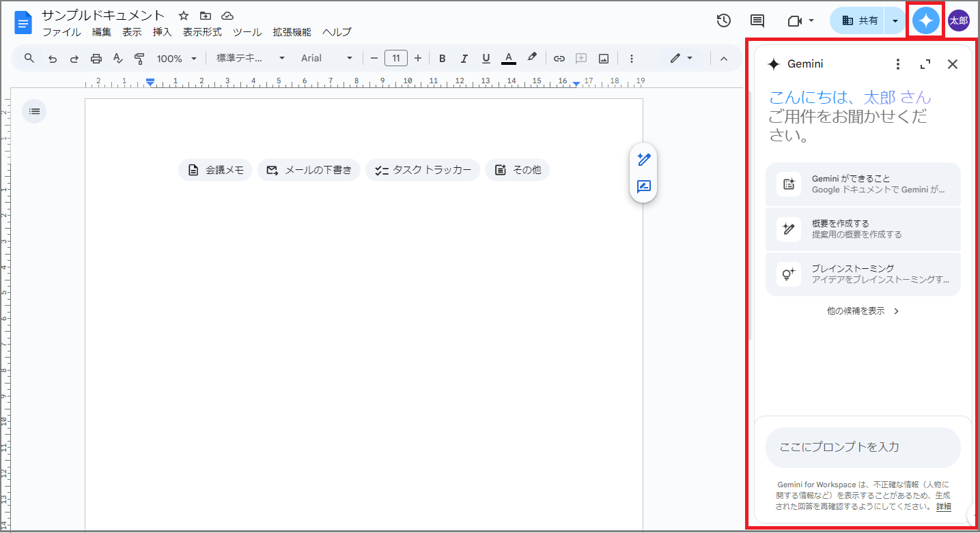Click the font size field showing 11

point(396,58)
